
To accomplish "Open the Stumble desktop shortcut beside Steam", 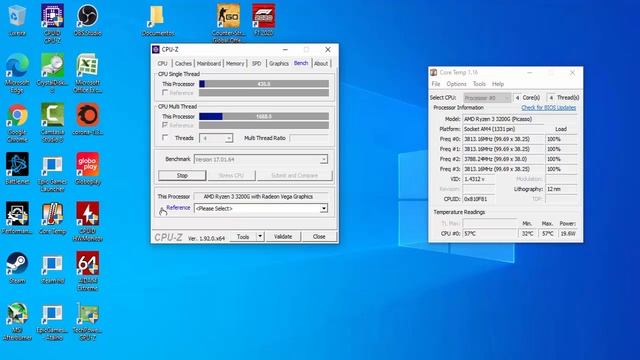I will point(52,268).
